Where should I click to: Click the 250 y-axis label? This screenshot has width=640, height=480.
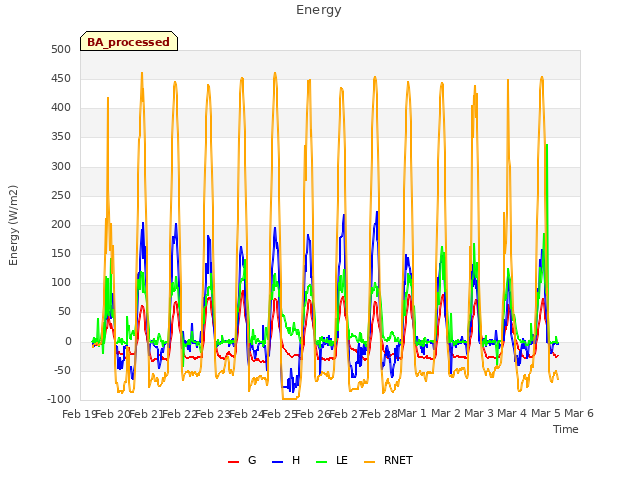pyautogui.click(x=61, y=195)
